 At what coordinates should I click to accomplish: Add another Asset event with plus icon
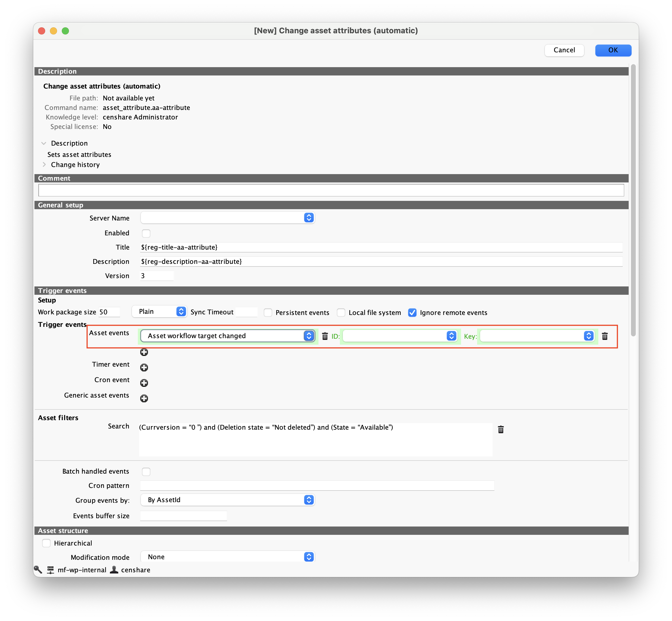point(144,352)
